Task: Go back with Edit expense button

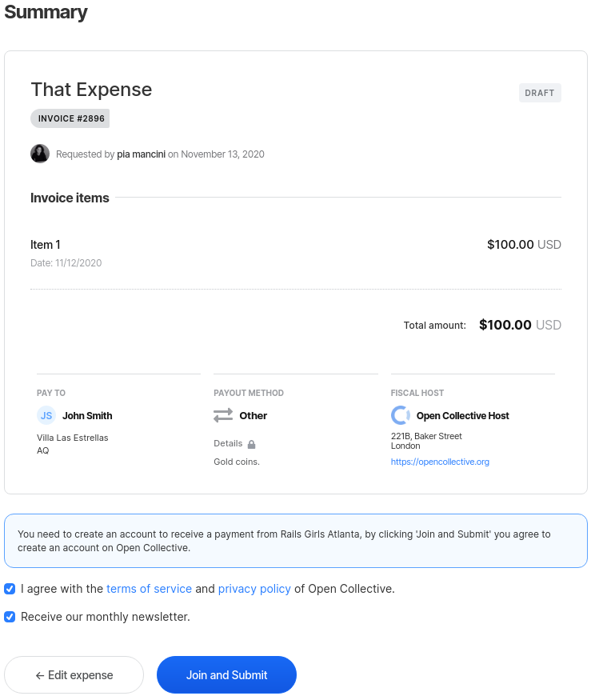Action: click(x=74, y=675)
